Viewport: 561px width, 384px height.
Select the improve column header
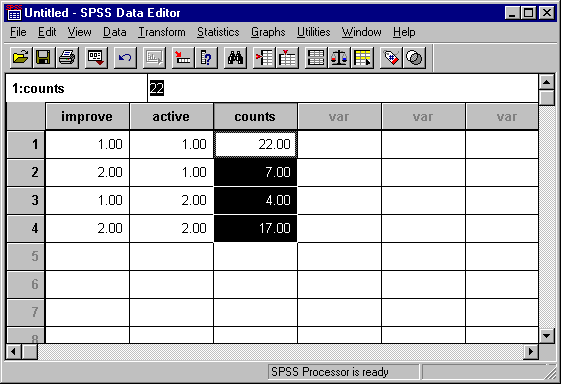pos(87,117)
